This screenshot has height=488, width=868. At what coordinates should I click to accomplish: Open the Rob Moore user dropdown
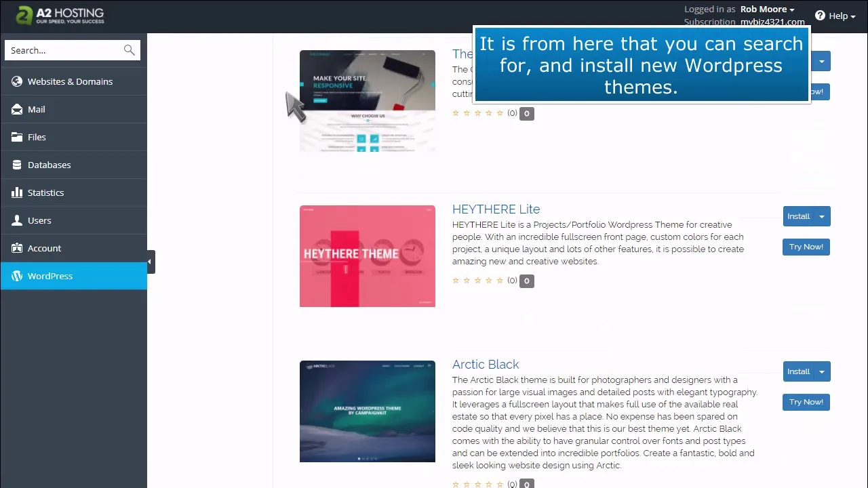click(767, 9)
